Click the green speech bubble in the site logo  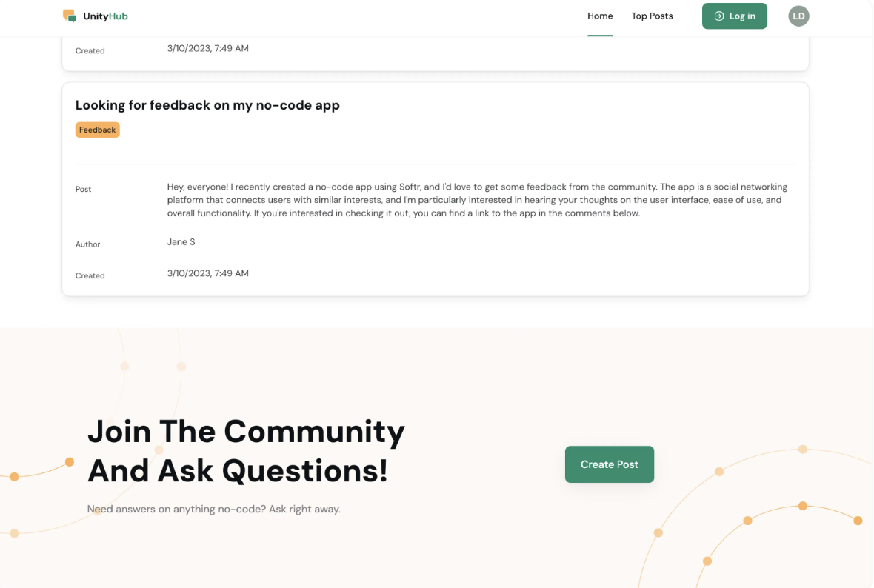72,19
